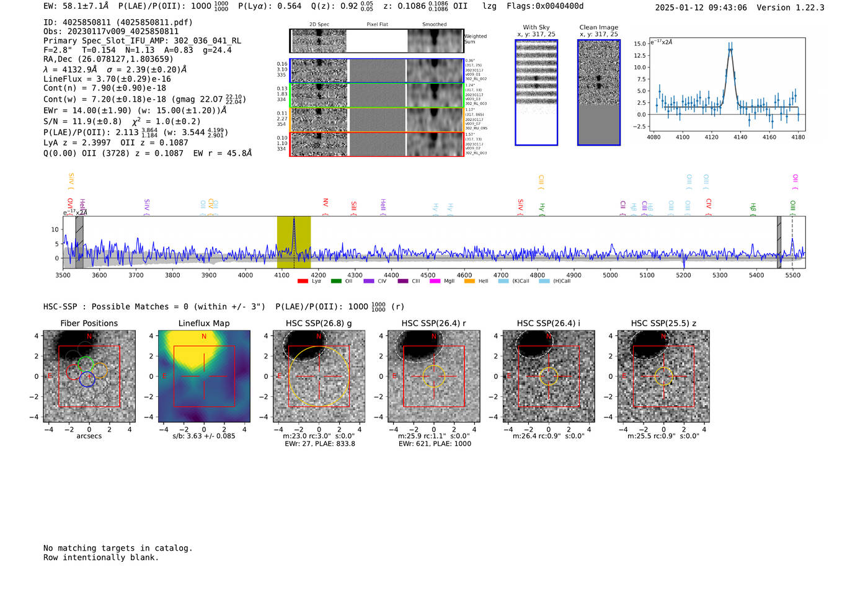The height and width of the screenshot is (591, 868).
Task: Click the red CIV line label near 5270Å
Action: click(x=709, y=207)
